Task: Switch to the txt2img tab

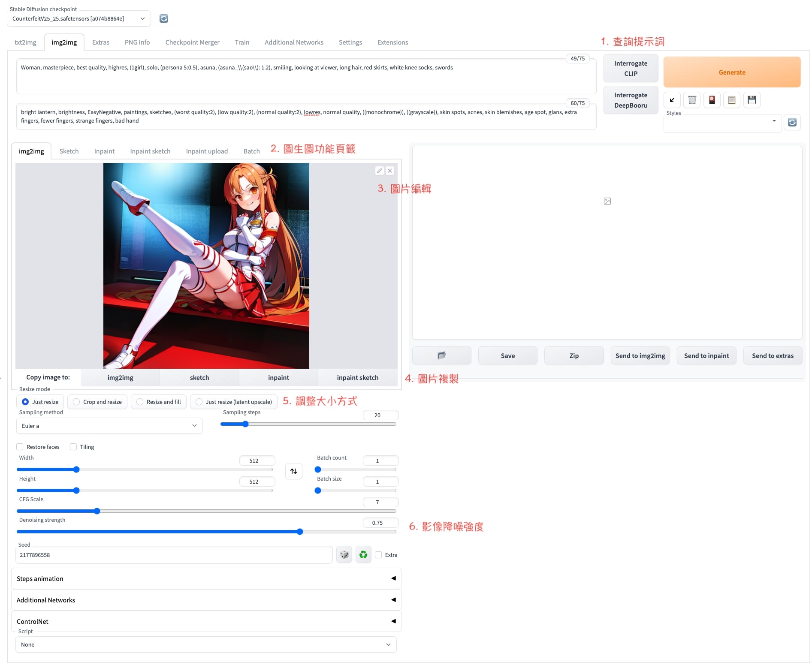Action: 25,42
